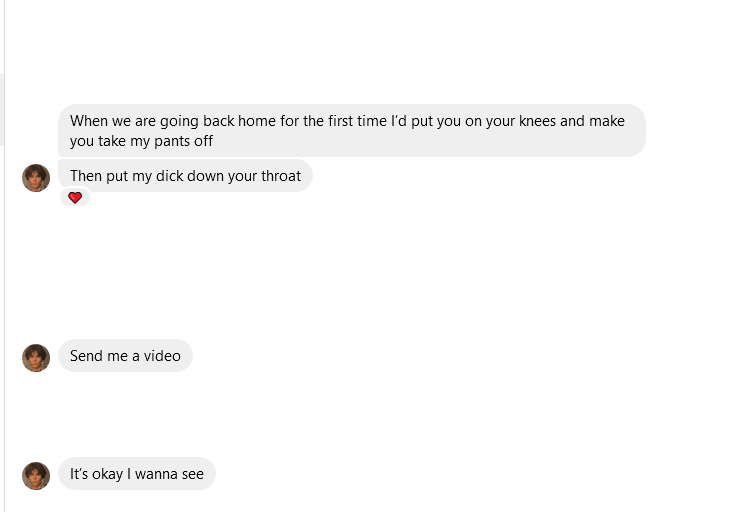Click the avatar next to "Send me a video"
Screen dimensions: 738x512
pyautogui.click(x=36, y=358)
